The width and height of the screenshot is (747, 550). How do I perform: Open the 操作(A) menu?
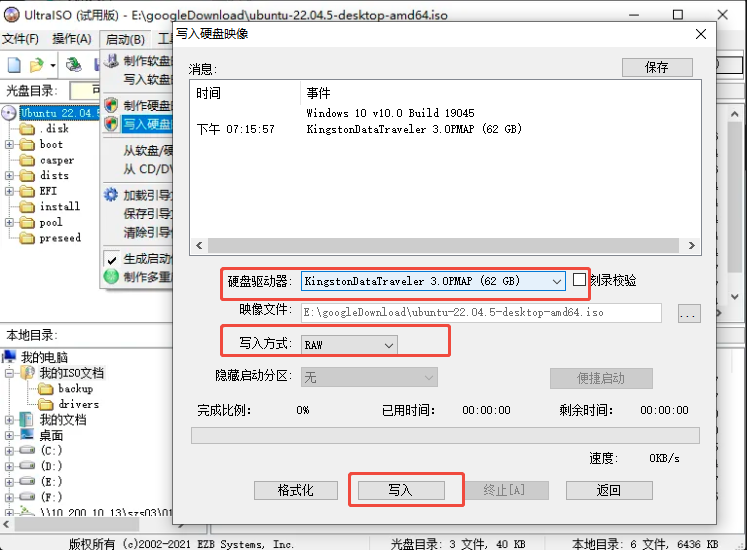(x=72, y=39)
